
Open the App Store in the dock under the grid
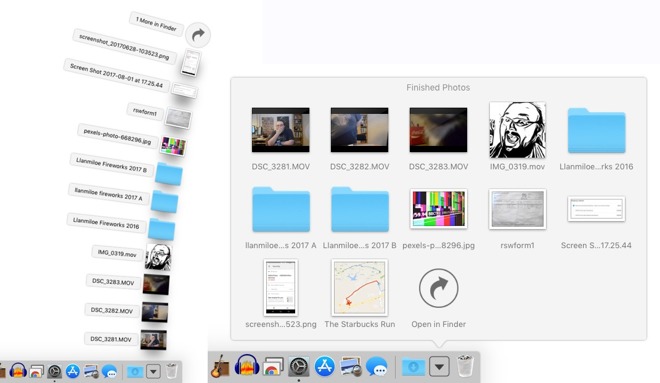325,366
